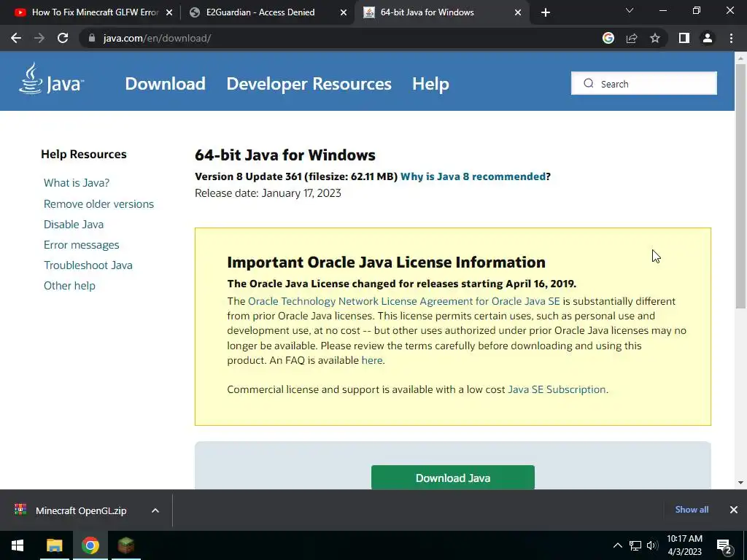Click the '64-bit Java for Windows' heading
The image size is (747, 560).
pyautogui.click(x=285, y=155)
